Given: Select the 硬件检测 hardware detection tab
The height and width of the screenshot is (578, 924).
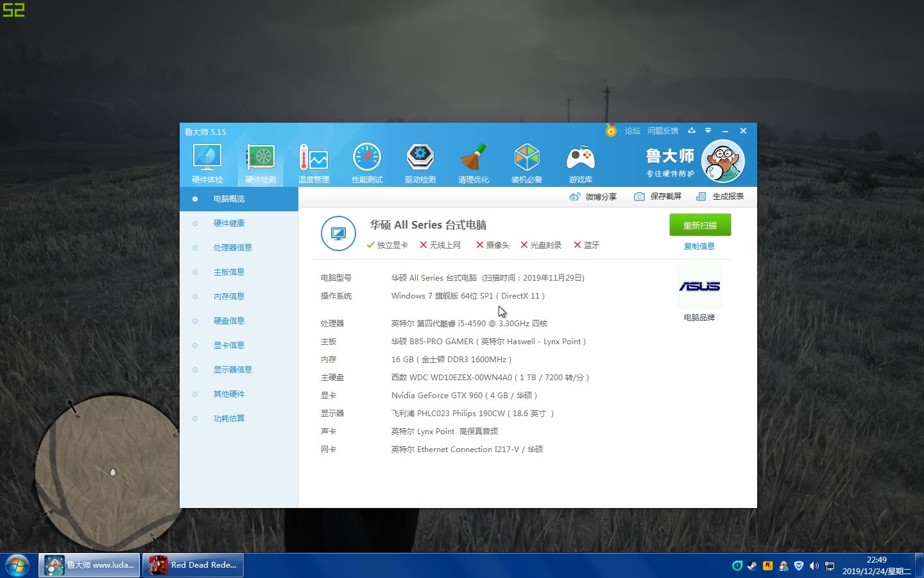Looking at the screenshot, I should click(x=261, y=163).
